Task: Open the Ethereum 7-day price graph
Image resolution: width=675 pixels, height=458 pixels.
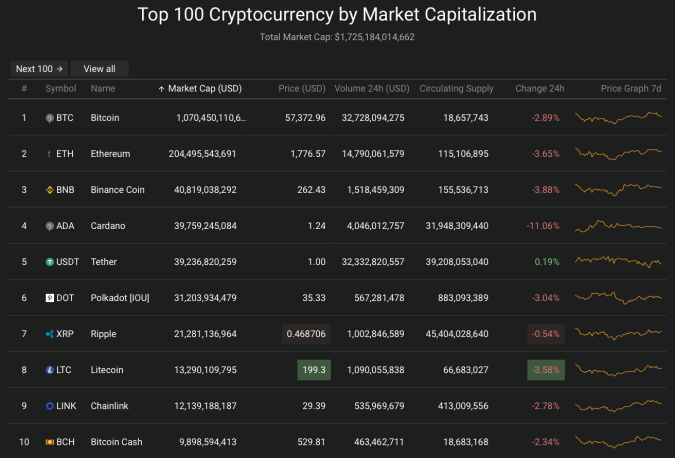Action: [618, 153]
